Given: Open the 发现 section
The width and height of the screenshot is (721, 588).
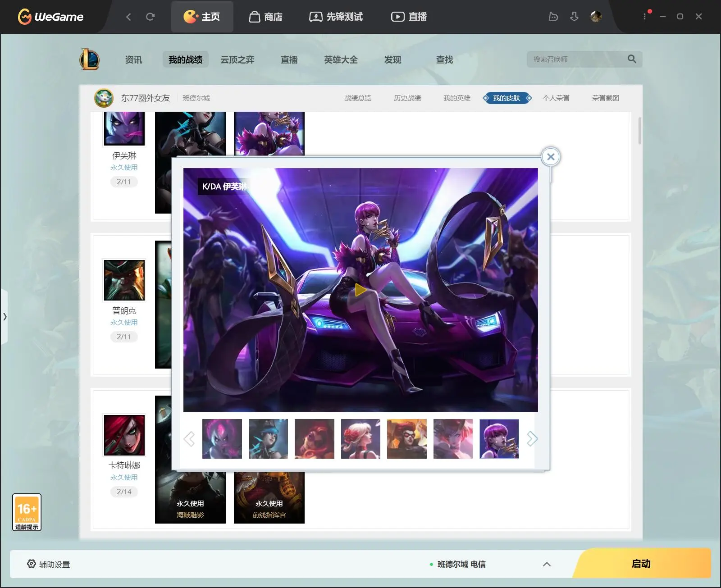Looking at the screenshot, I should pyautogui.click(x=392, y=59).
